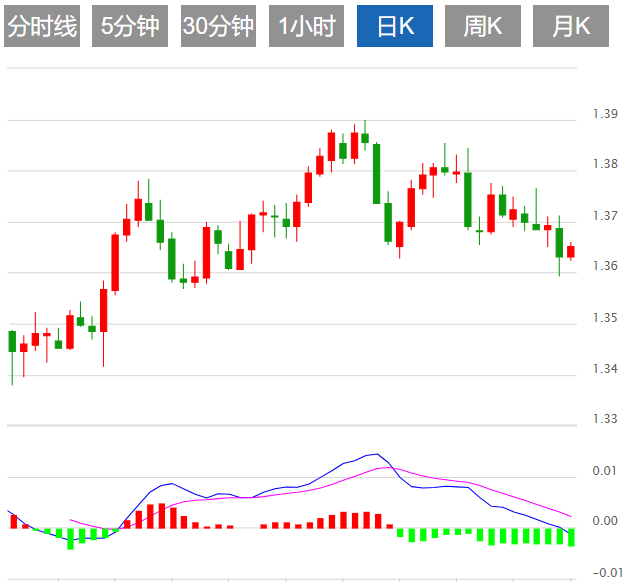Open the 30分钟 chart tab

(219, 27)
